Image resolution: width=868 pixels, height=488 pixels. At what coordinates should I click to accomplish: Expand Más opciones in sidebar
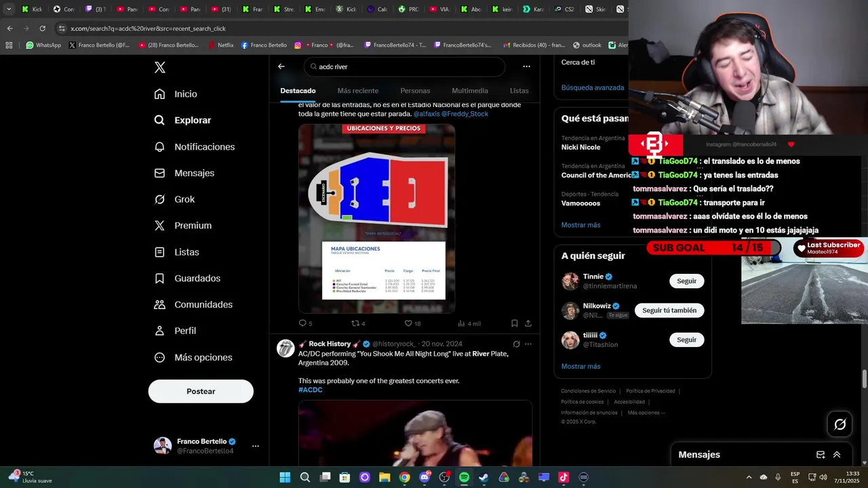[x=193, y=357]
